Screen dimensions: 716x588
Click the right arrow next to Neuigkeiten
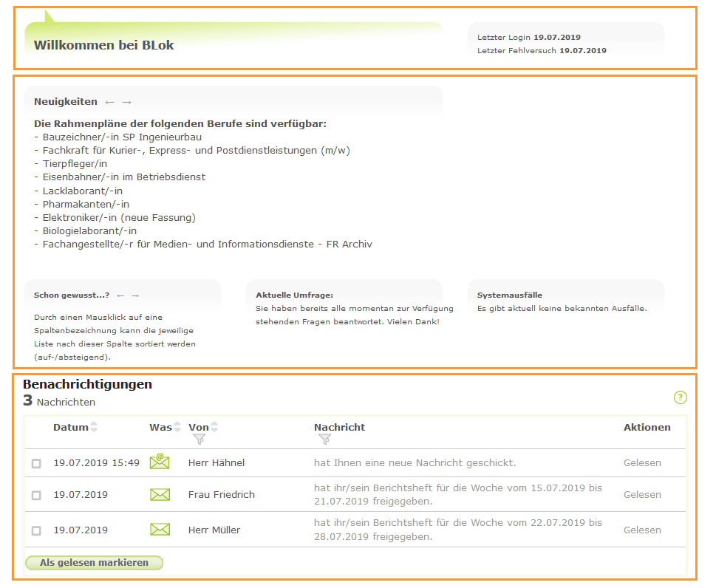(127, 101)
